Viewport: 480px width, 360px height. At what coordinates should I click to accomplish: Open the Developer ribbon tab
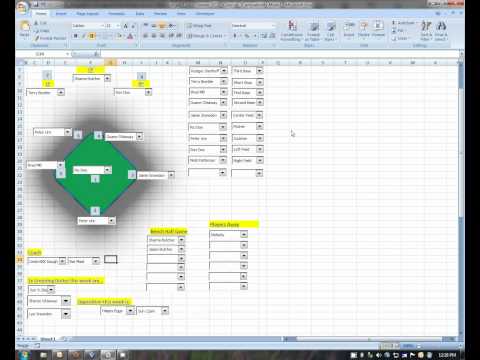[205, 14]
